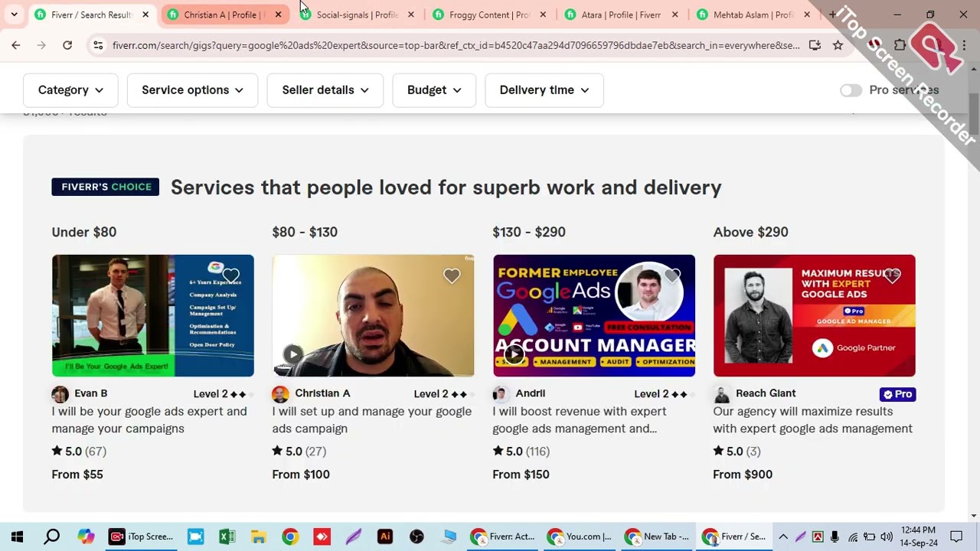The height and width of the screenshot is (551, 980).
Task: Open the Zoom camera app in taskbar
Action: tap(195, 536)
